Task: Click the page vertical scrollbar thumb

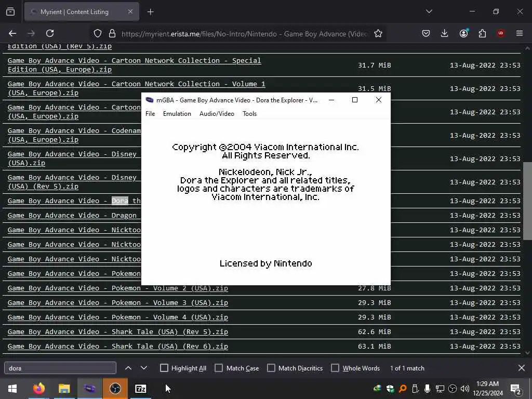Action: [x=527, y=201]
